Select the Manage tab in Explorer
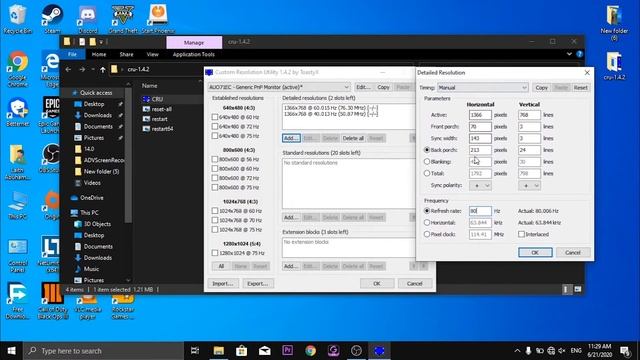Image resolution: width=640 pixels, height=360 pixels. pos(194,42)
